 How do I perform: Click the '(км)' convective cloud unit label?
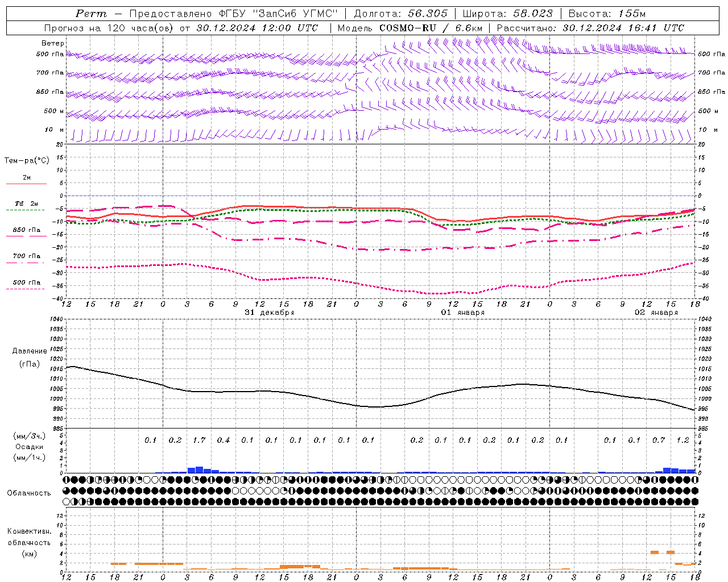pyautogui.click(x=30, y=554)
